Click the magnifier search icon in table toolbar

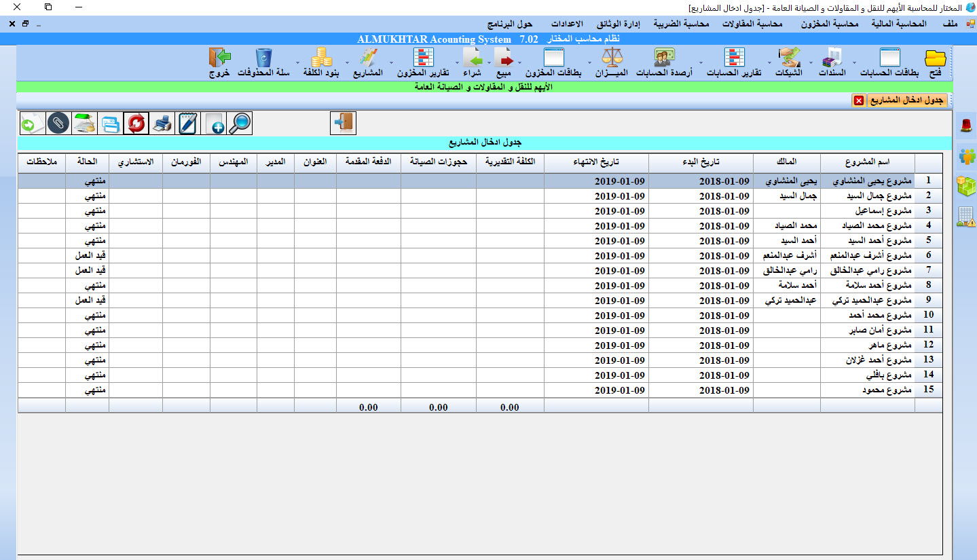tap(240, 124)
